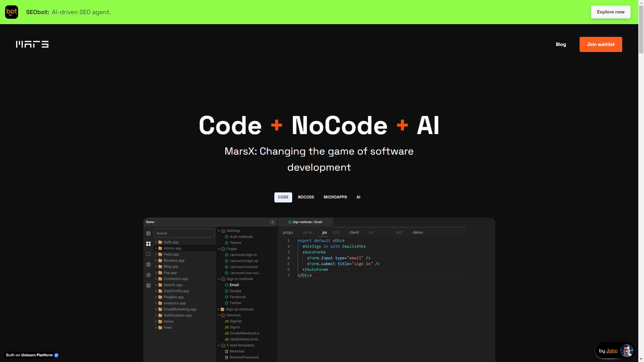The image size is (644, 362).
Task: Click the Pages folder icon
Action: tap(223, 249)
